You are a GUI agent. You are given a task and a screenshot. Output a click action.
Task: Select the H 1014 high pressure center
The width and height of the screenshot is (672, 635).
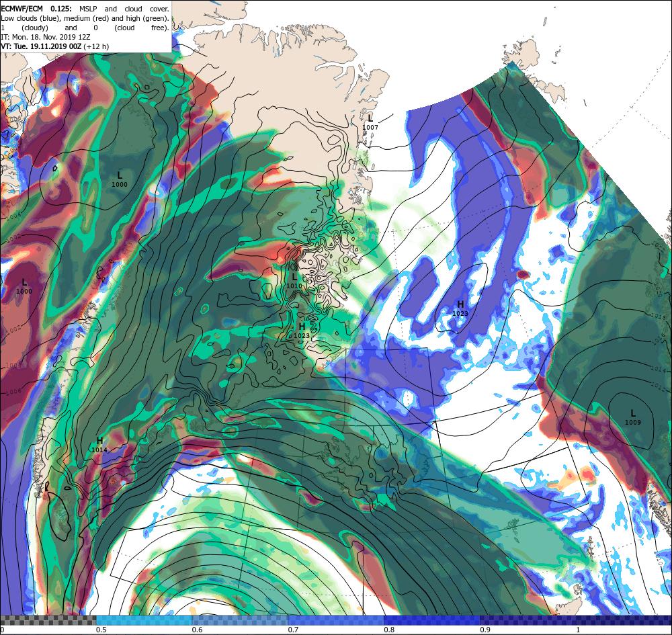[x=99, y=444]
